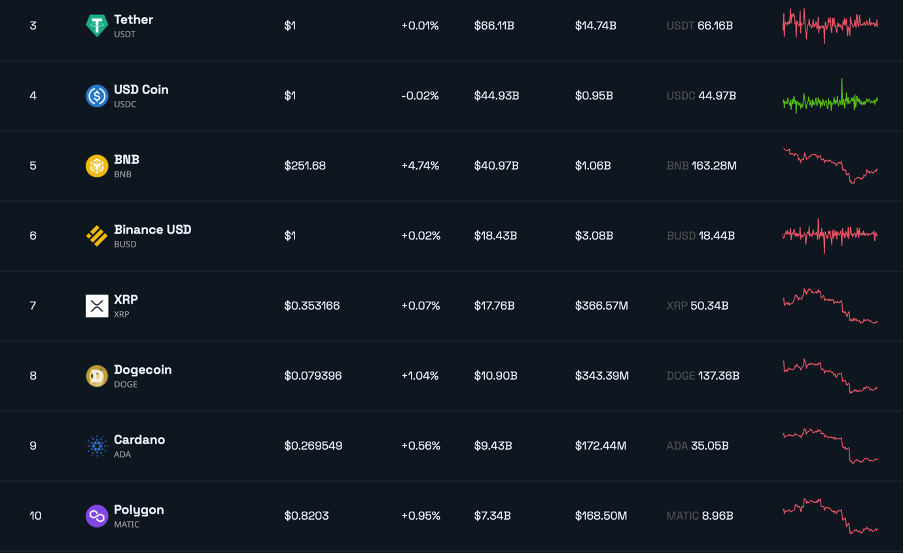
Task: Select the Cardano logo icon
Action: [97, 446]
